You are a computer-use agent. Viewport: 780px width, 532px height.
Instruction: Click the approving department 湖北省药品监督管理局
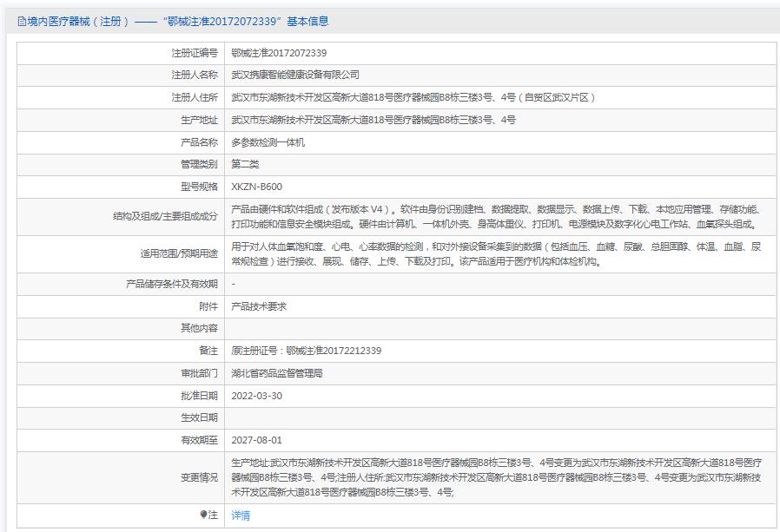coord(276,373)
